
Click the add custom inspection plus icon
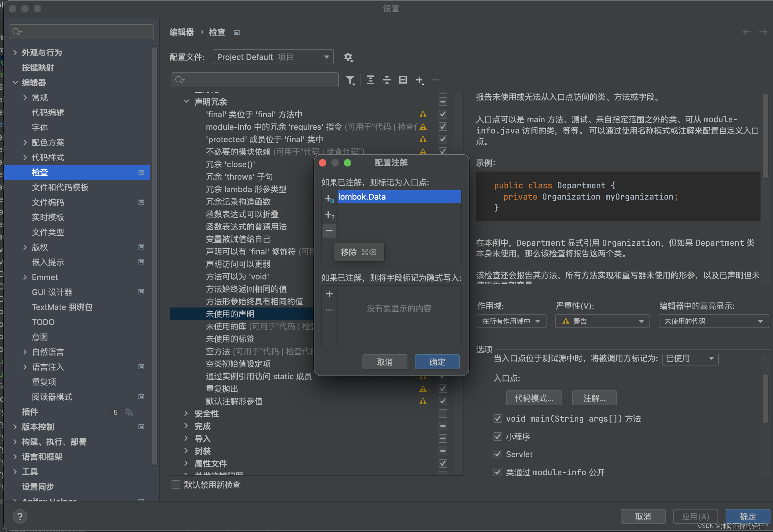tap(420, 80)
